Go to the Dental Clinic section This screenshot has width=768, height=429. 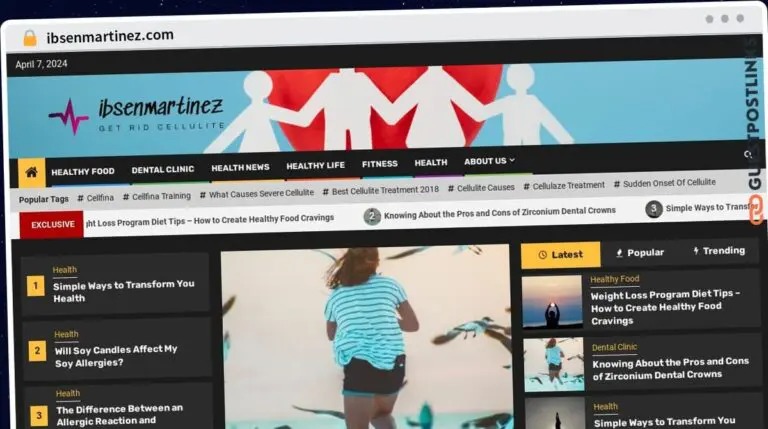coord(163,170)
